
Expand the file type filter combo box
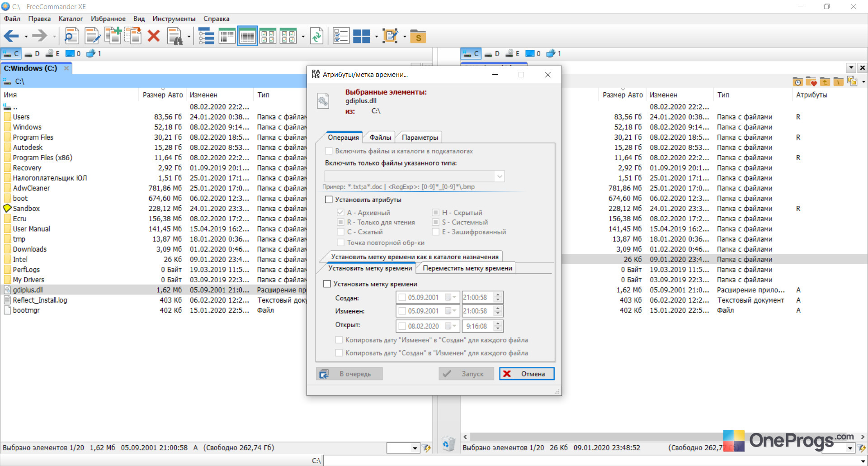pos(499,176)
